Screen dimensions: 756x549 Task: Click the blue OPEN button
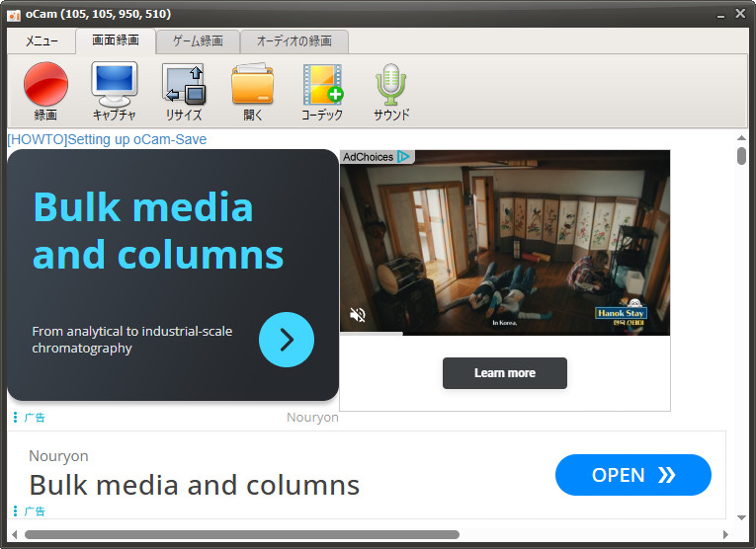tap(633, 475)
